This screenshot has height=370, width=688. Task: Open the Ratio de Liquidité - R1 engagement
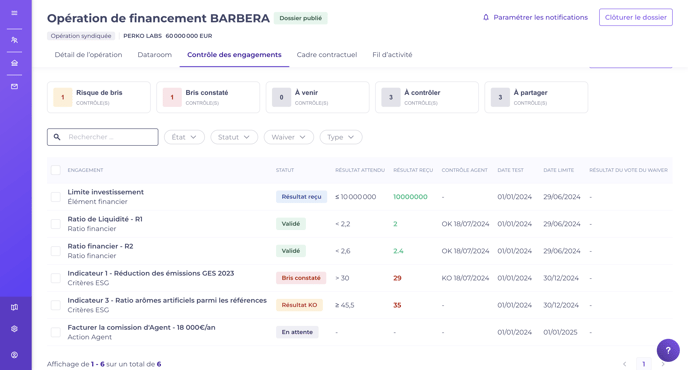[105, 219]
